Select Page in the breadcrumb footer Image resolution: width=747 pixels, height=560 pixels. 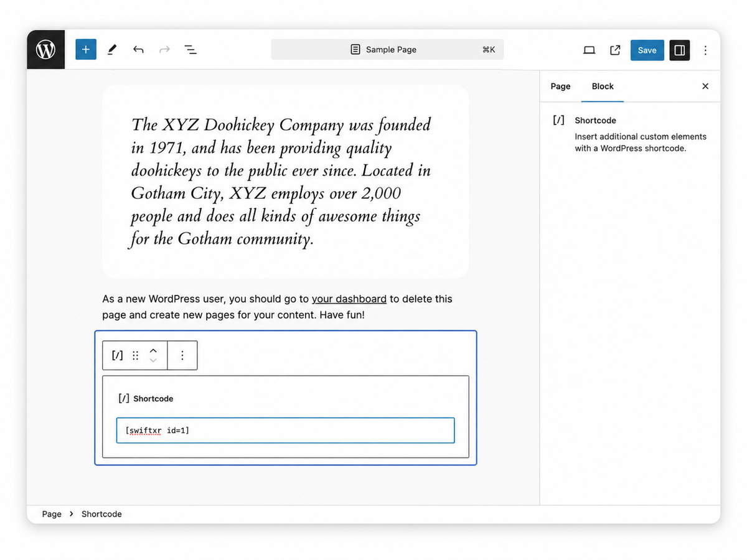click(52, 514)
